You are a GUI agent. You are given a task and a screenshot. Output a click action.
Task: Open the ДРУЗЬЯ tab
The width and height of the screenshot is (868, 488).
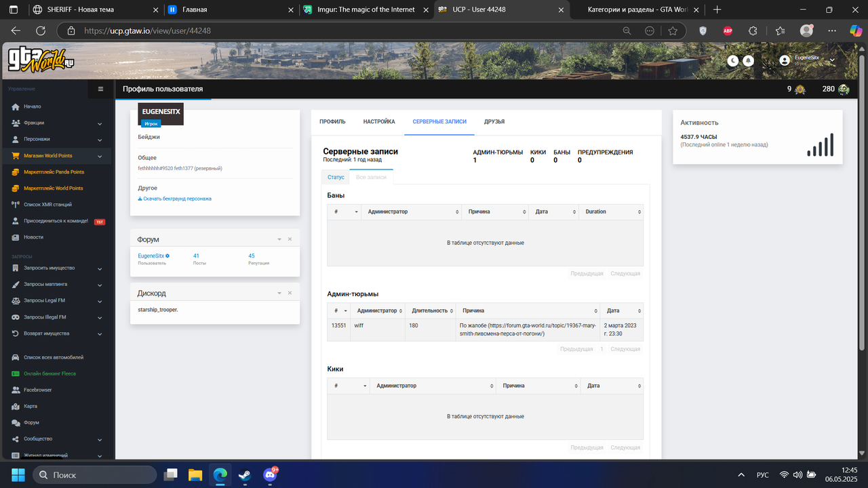coord(494,122)
